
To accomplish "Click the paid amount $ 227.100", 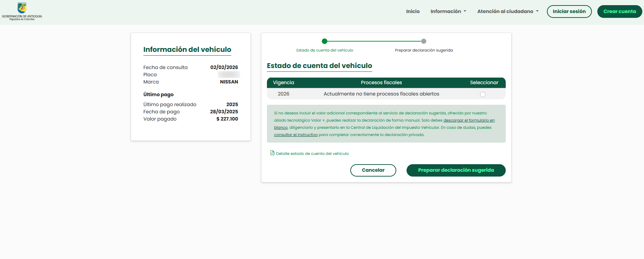I will (227, 119).
